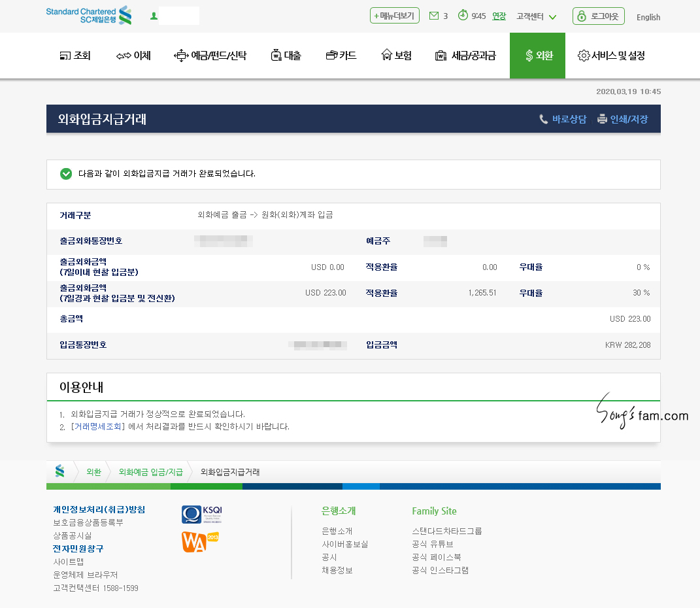
Task: Expand the 고객센터 dropdown
Action: point(536,17)
